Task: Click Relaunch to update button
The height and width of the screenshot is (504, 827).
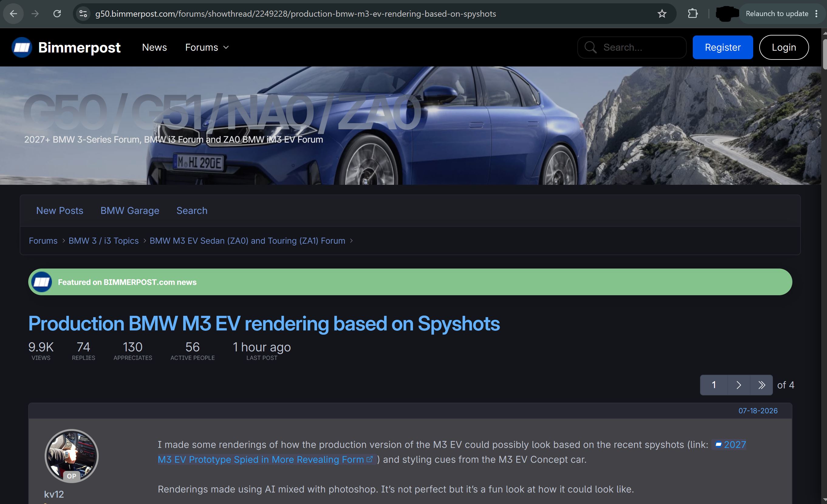Action: pos(777,14)
